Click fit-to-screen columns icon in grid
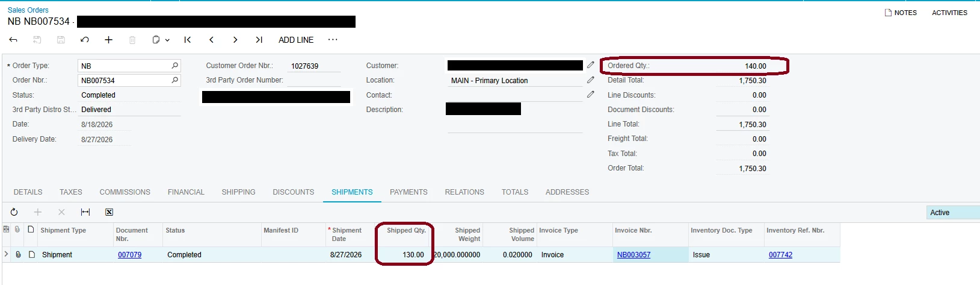The width and height of the screenshot is (980, 285). point(85,212)
